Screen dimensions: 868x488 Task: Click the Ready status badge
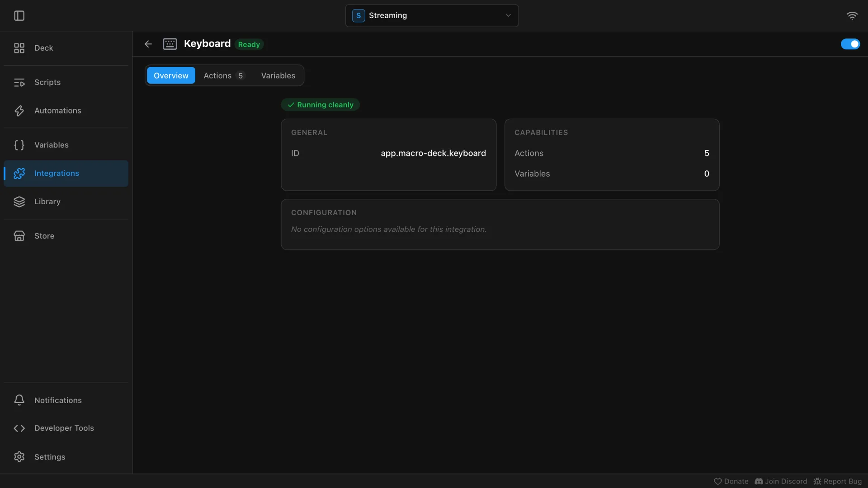click(x=249, y=44)
